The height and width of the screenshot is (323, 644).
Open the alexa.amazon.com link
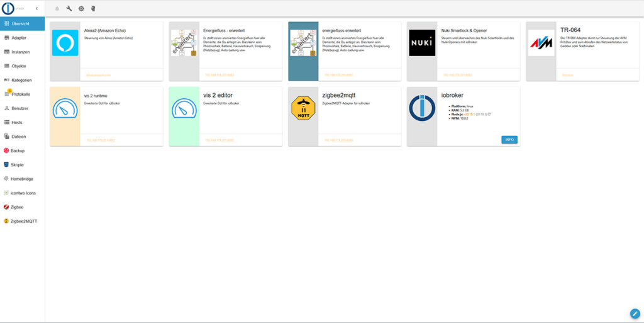click(x=99, y=75)
